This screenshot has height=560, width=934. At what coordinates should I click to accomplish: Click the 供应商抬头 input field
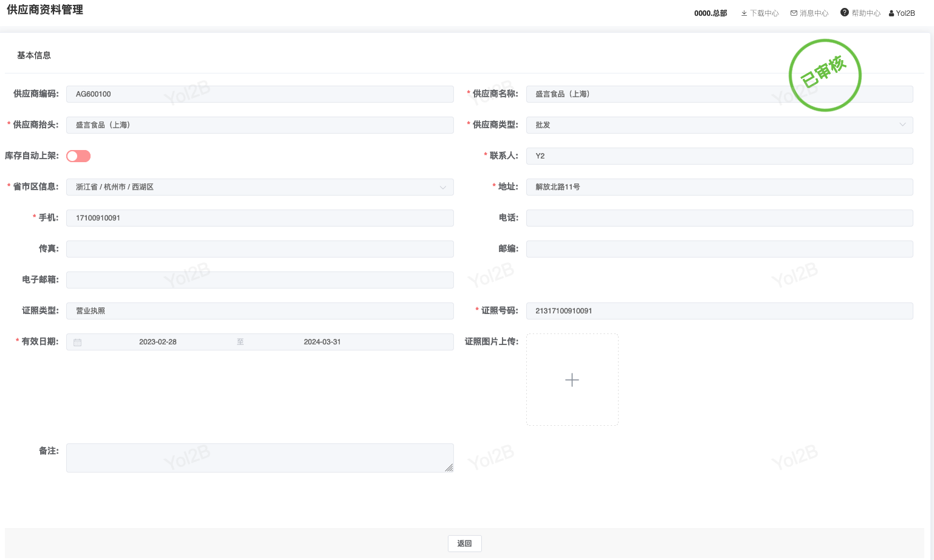coord(260,125)
